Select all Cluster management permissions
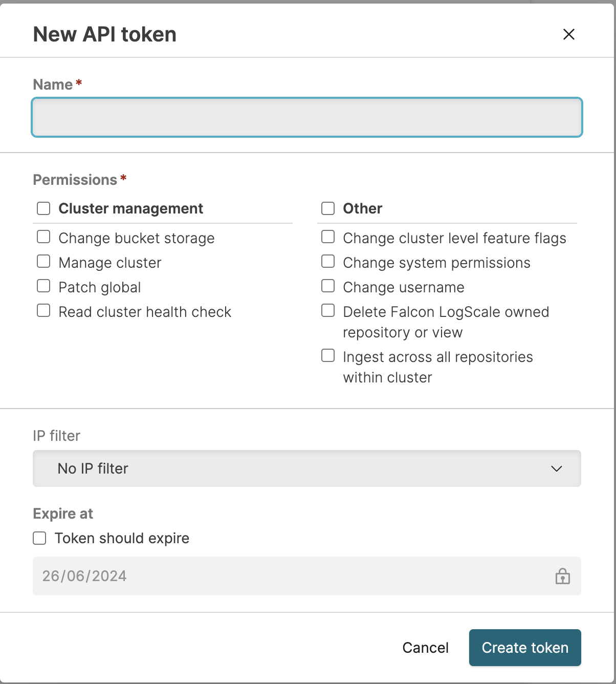The height and width of the screenshot is (684, 616). pyautogui.click(x=43, y=208)
